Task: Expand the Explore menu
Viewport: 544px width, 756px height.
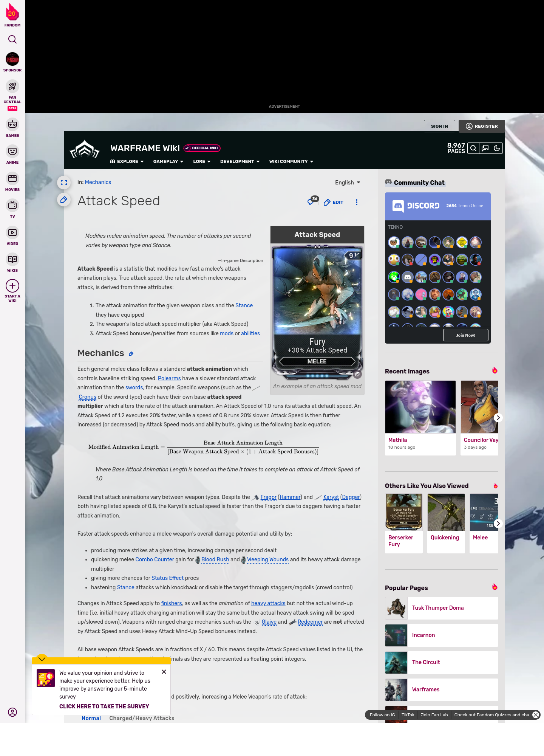Action: click(127, 161)
